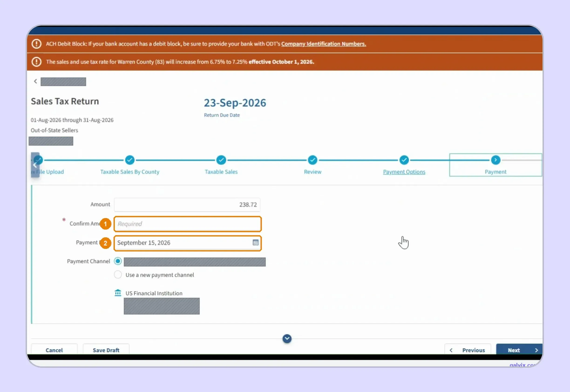Screen dimensions: 570x392
Task: Show earlier steps with the left stepper arrow
Action: click(x=35, y=165)
